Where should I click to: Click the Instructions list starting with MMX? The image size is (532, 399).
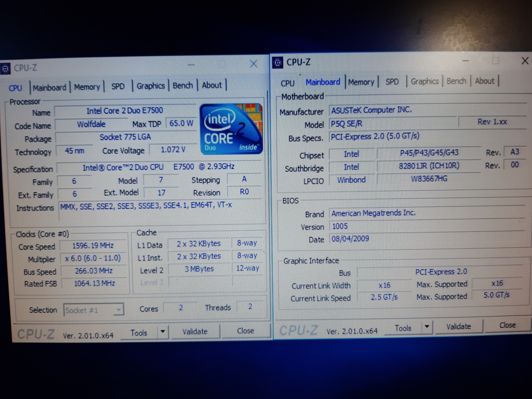[x=161, y=211]
